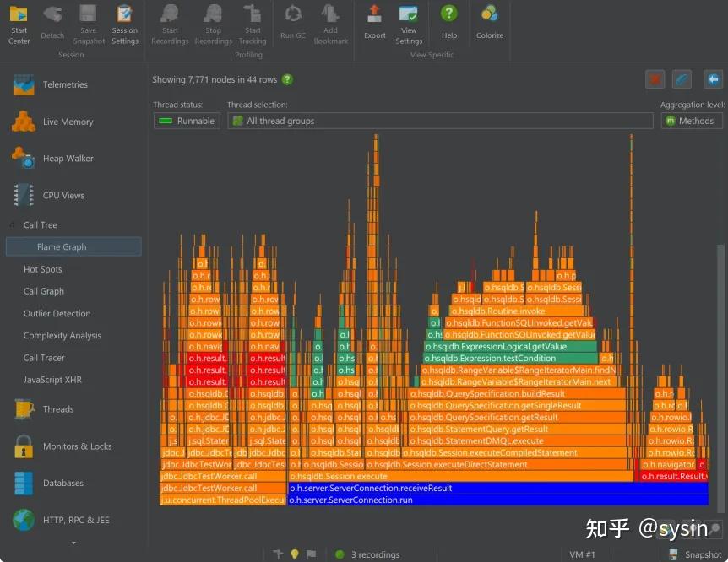Screen dimensions: 728x562
Task: Open the VM #1 selector
Action: [583, 554]
